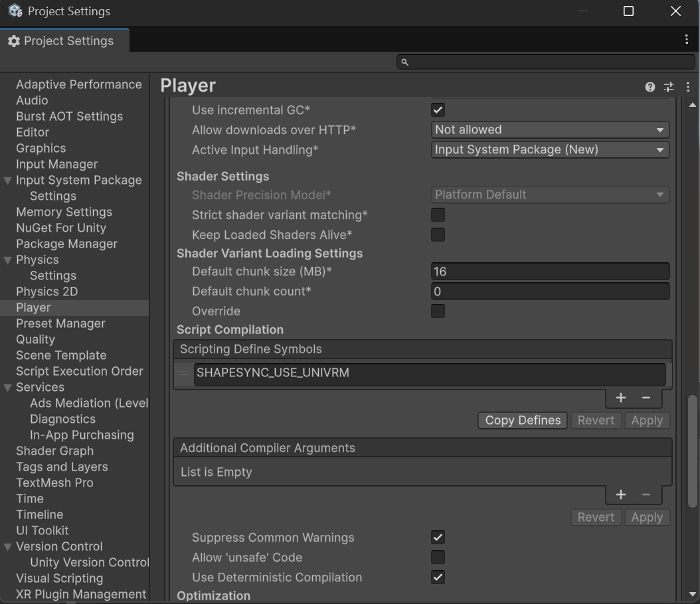Select Audio in settings list
This screenshot has width=700, height=604.
pos(32,100)
